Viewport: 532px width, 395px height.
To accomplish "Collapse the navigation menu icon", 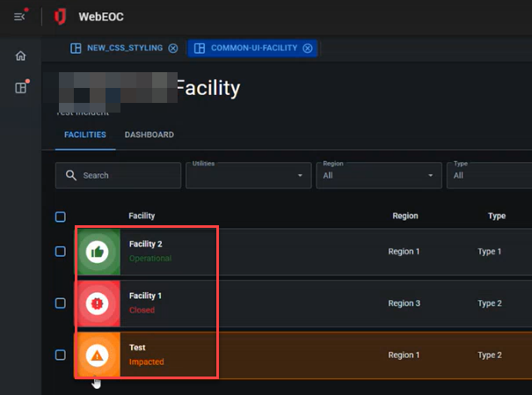I will [x=19, y=17].
